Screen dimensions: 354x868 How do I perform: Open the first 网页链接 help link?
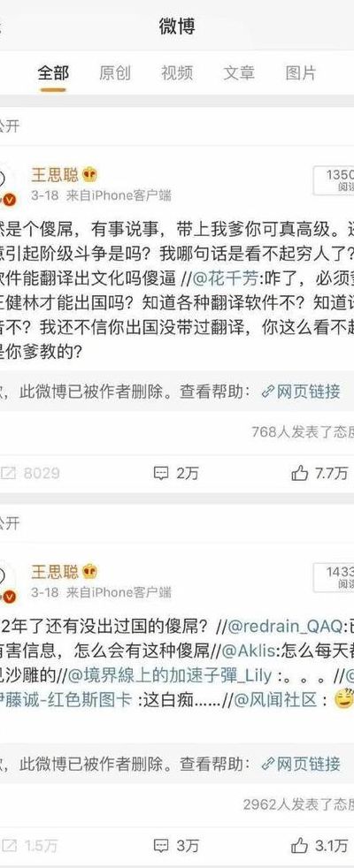pos(301,392)
